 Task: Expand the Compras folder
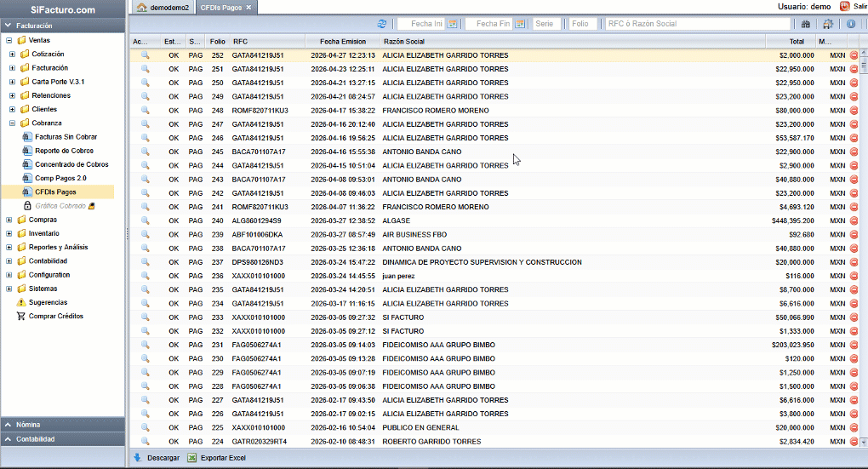tap(9, 220)
